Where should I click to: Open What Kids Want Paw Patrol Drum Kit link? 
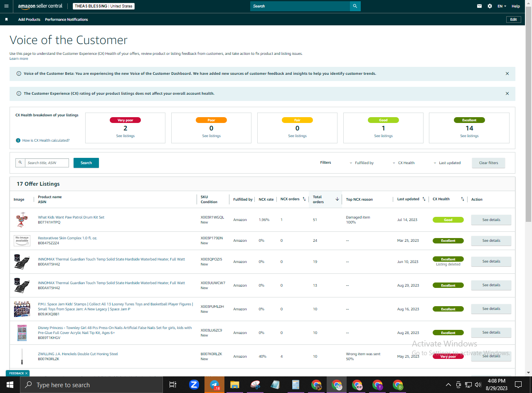[x=71, y=217]
